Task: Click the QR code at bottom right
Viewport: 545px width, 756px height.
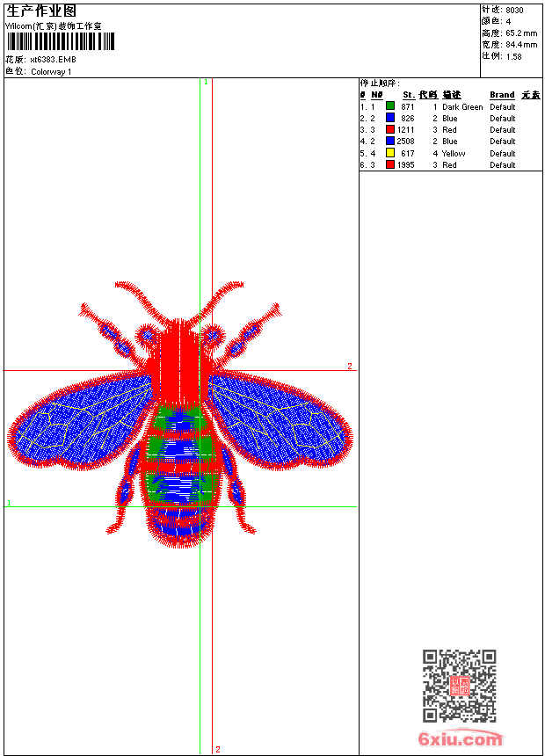Action: tap(459, 686)
